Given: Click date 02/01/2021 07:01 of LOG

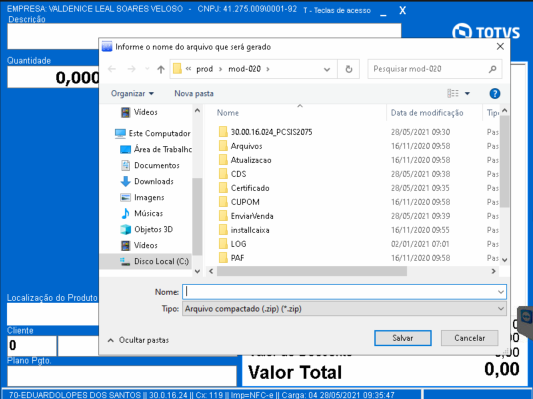Looking at the screenshot, I should point(420,244).
